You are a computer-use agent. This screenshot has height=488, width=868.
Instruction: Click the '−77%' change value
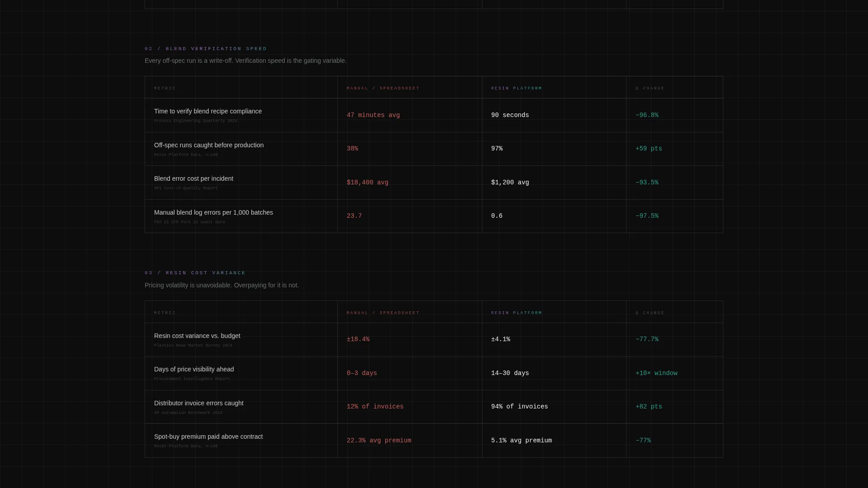pos(643,441)
